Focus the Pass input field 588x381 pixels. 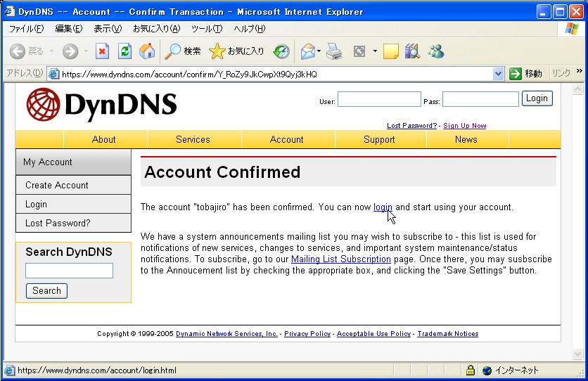coord(480,99)
